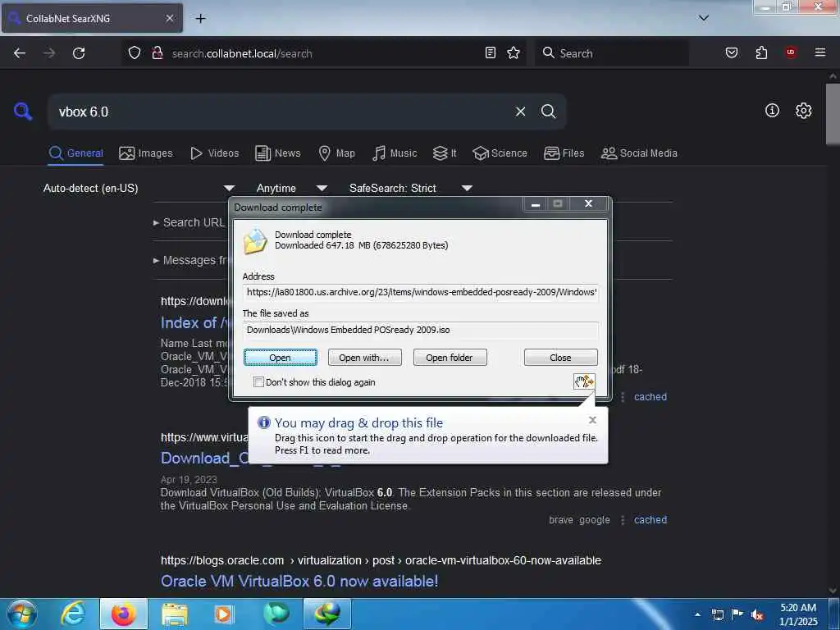Submit search with the magnifier button
The height and width of the screenshot is (630, 840).
point(549,112)
